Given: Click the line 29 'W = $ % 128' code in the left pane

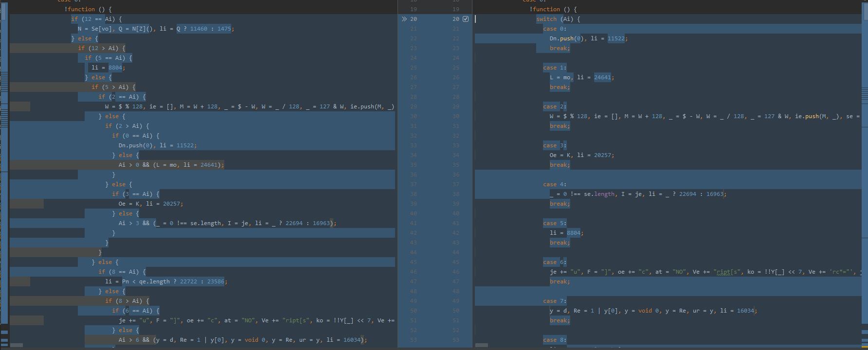Looking at the screenshot, I should (x=250, y=106).
